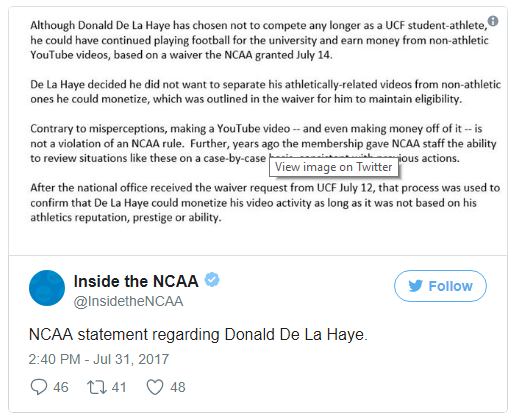This screenshot has height=417, width=518.
Task: Click the tweet text about Donald De La Haye
Action: [x=198, y=334]
